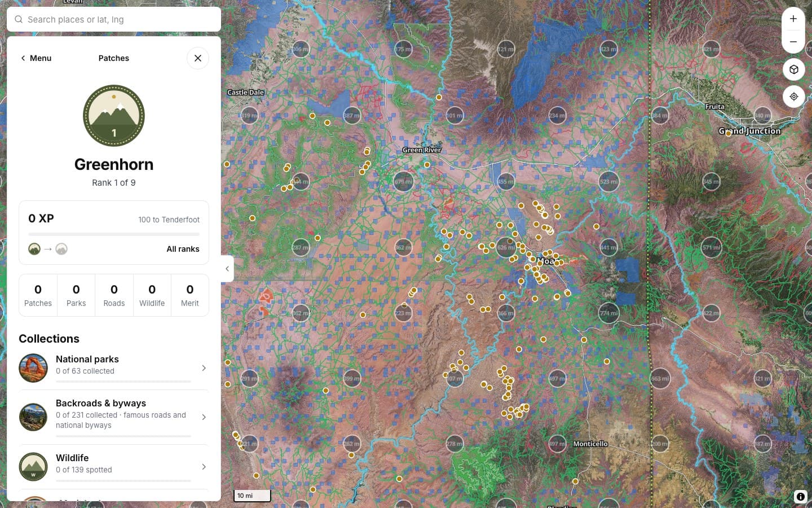This screenshot has width=812, height=508.
Task: Click the 306 mi tile marker
Action: coord(301,49)
